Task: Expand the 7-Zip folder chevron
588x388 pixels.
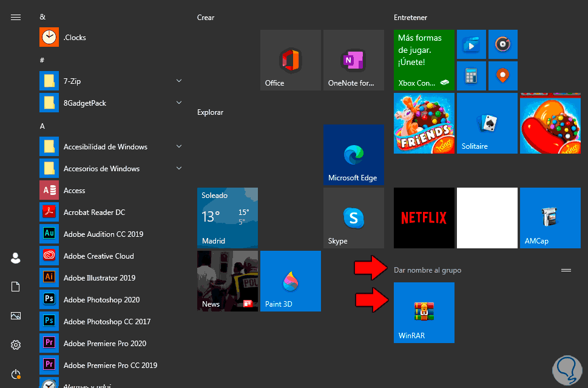Action: 179,81
